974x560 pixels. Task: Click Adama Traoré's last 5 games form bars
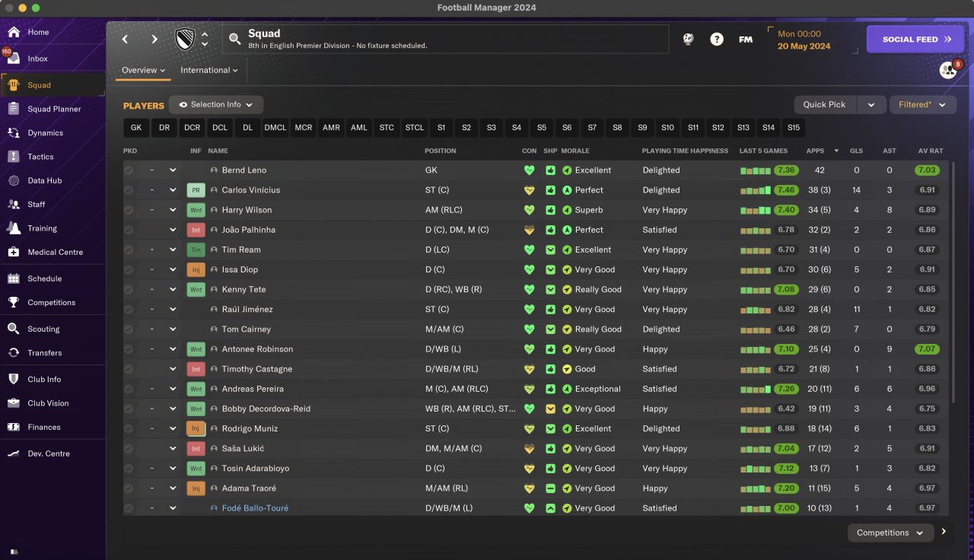(x=756, y=488)
